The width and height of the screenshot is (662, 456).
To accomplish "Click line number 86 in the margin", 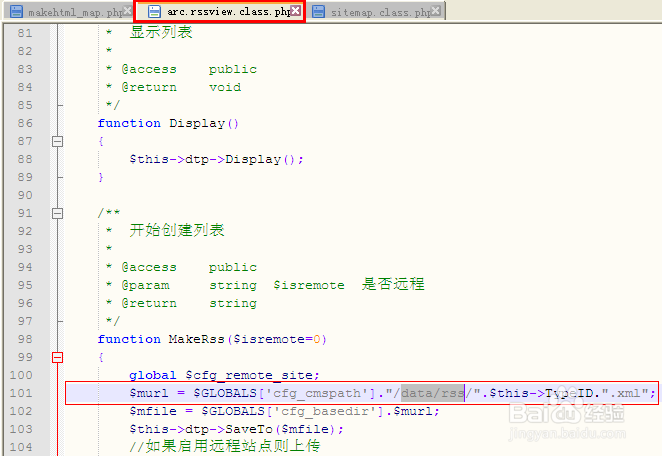I will tap(25, 123).
